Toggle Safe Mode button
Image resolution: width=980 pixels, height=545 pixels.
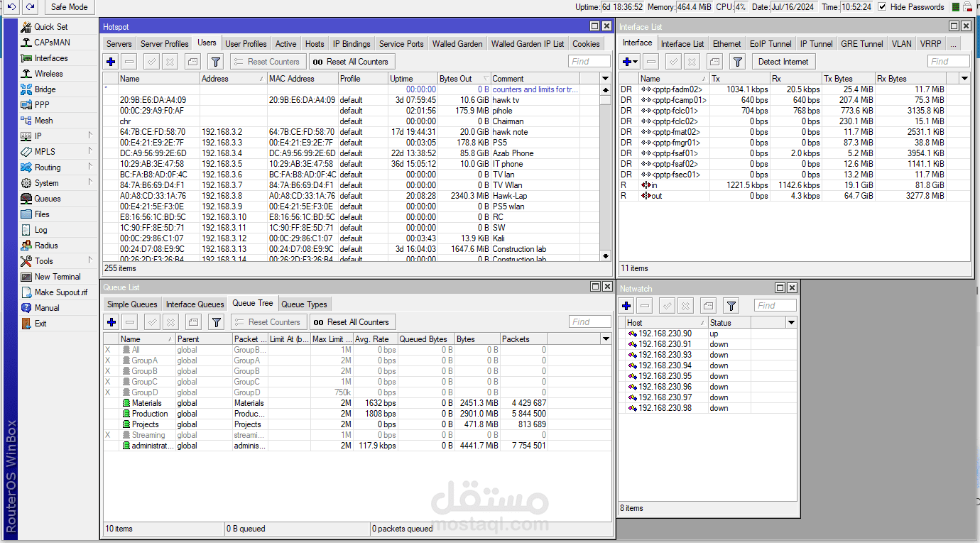[x=70, y=7]
